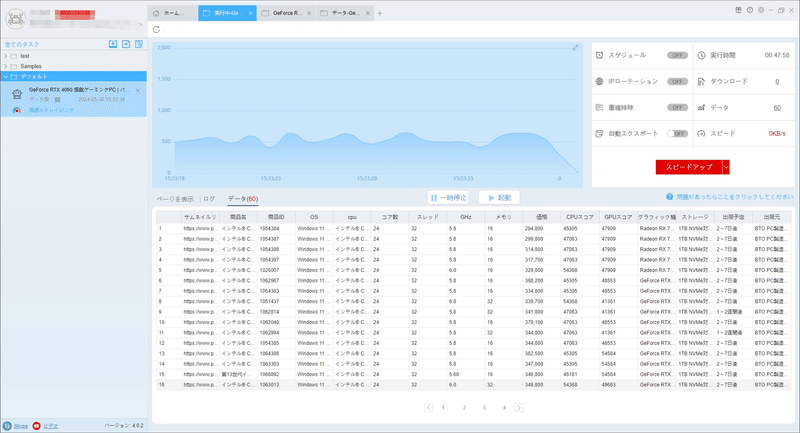Click the robot icon of the GeForce task
The width and height of the screenshot is (800, 433).
[x=17, y=94]
